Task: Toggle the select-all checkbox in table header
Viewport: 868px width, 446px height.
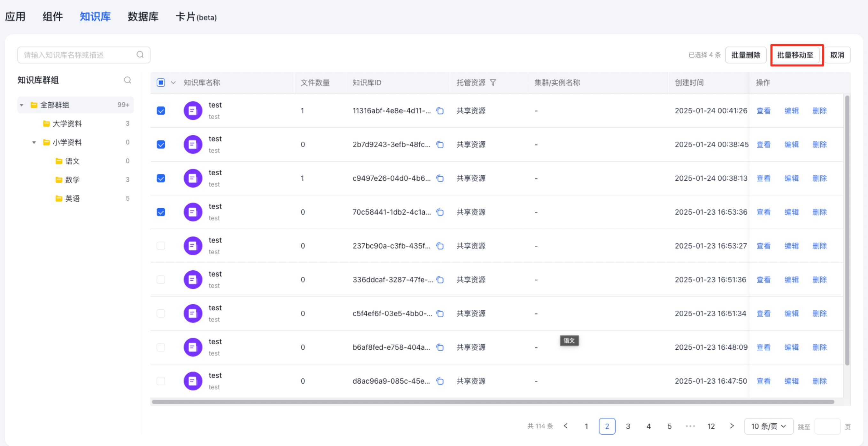Action: point(161,83)
